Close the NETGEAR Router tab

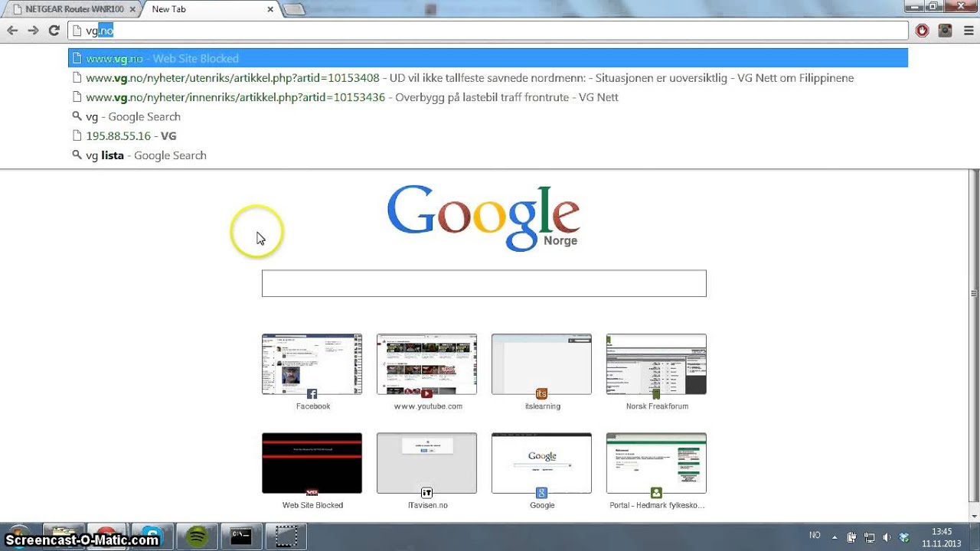click(x=132, y=9)
